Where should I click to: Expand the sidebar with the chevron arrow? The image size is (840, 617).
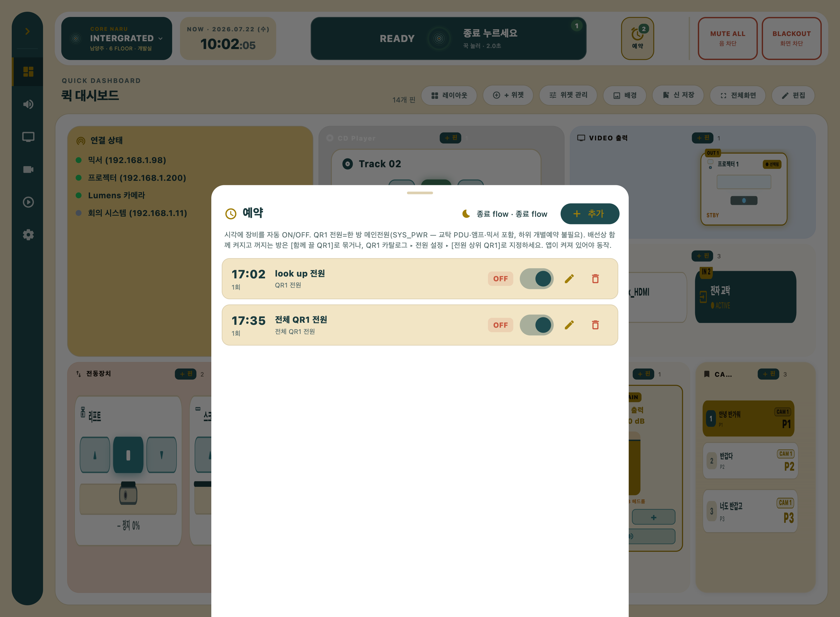pyautogui.click(x=27, y=31)
